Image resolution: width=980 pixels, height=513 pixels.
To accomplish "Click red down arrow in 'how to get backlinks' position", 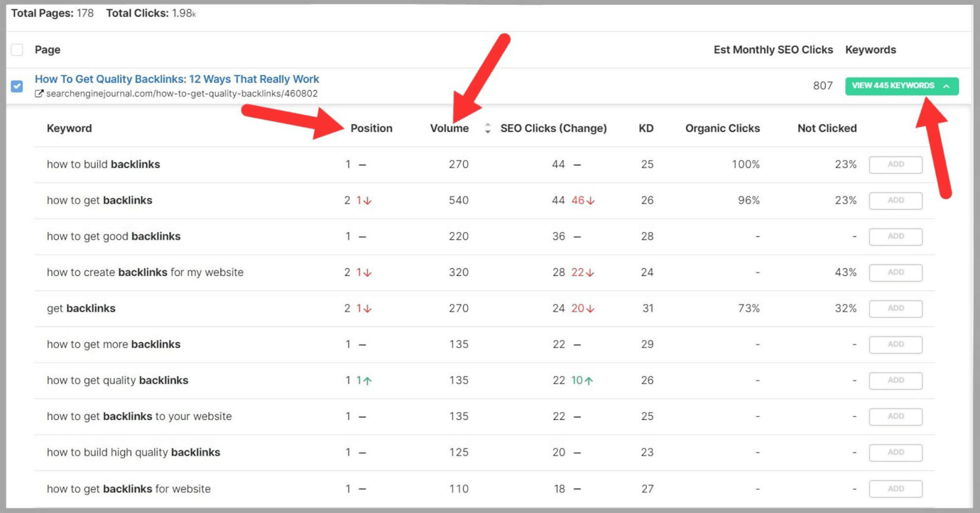I will point(367,201).
